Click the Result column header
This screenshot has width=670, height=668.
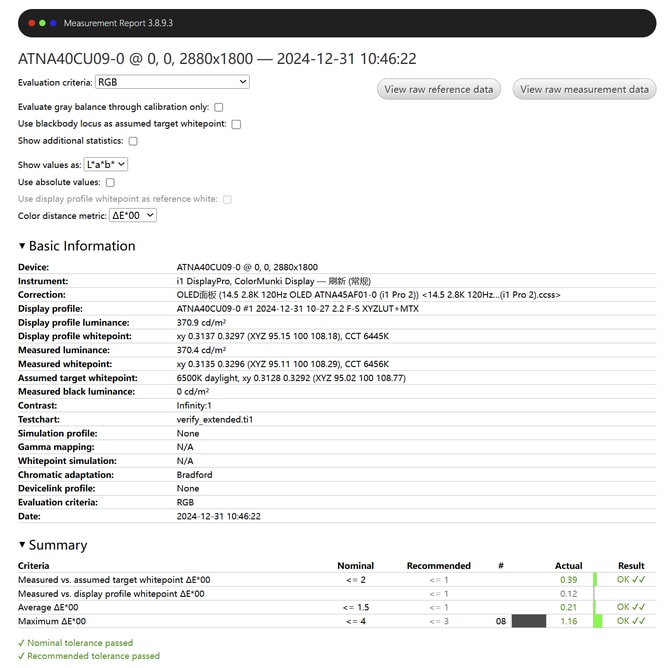click(631, 566)
